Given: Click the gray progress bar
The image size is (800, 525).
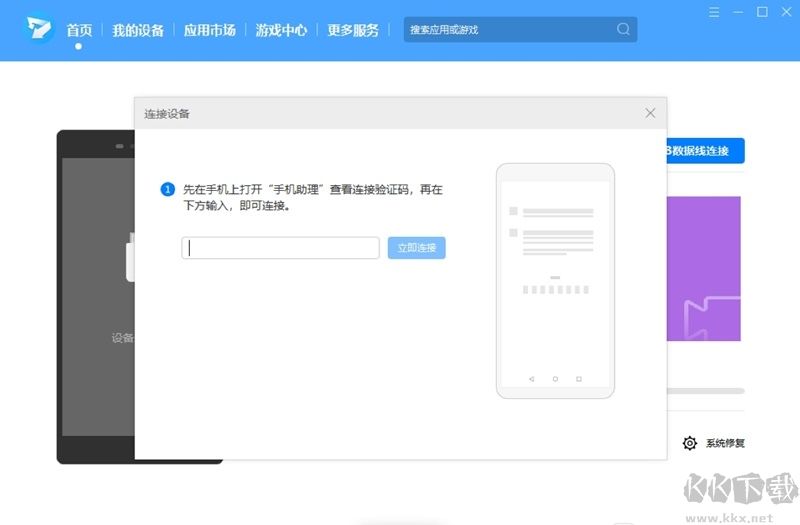Looking at the screenshot, I should point(706,391).
